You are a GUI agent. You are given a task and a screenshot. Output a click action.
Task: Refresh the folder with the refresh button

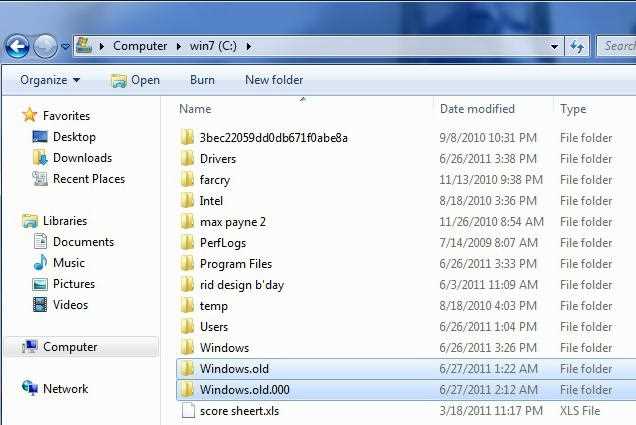coord(577,47)
